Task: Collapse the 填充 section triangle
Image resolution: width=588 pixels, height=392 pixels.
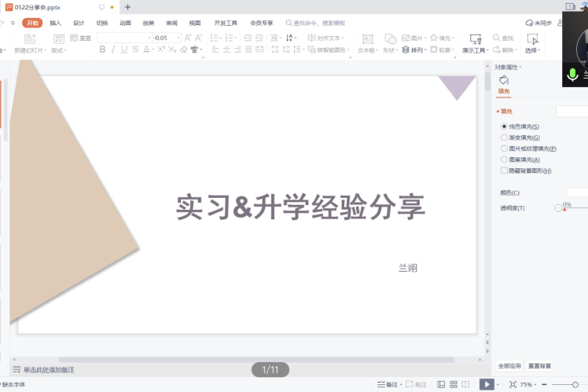Action: point(498,111)
